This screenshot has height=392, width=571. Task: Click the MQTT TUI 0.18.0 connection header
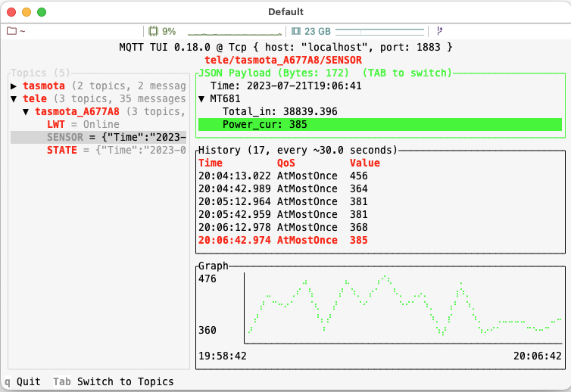(x=285, y=47)
